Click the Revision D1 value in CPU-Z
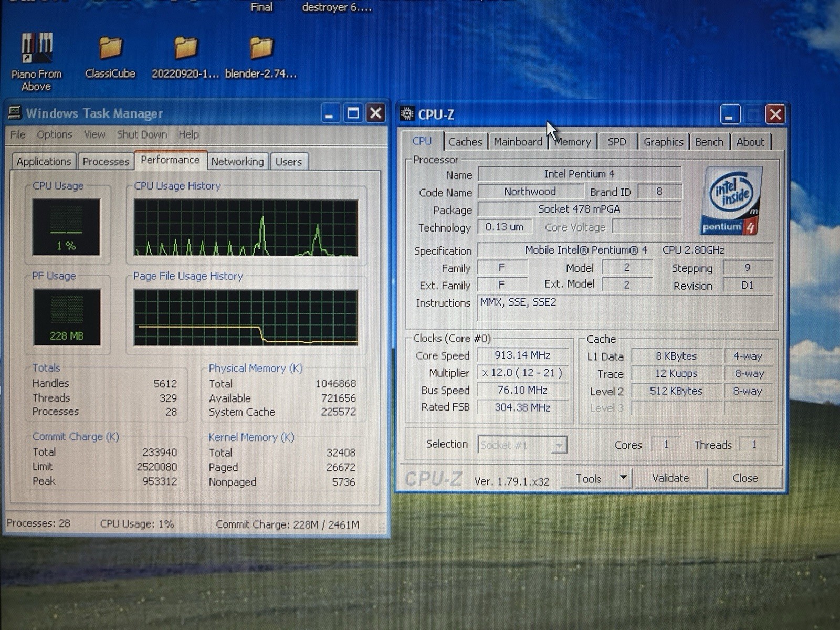This screenshot has height=630, width=840. pyautogui.click(x=748, y=285)
